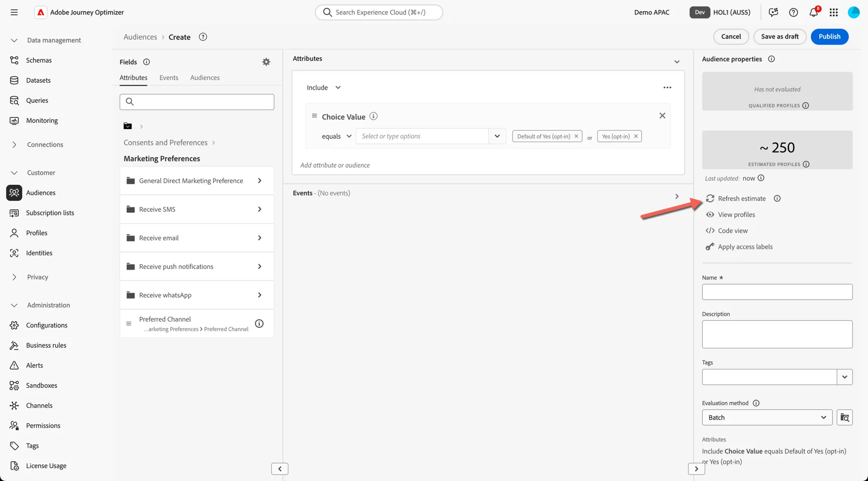Click the audience Name input field
The height and width of the screenshot is (481, 868).
[x=777, y=292]
